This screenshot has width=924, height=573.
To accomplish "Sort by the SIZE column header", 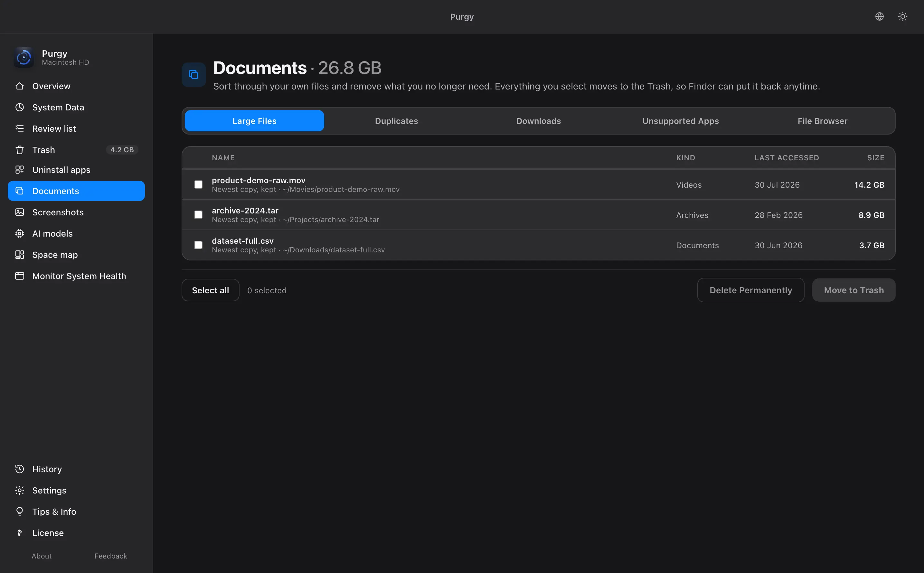I will coord(876,158).
